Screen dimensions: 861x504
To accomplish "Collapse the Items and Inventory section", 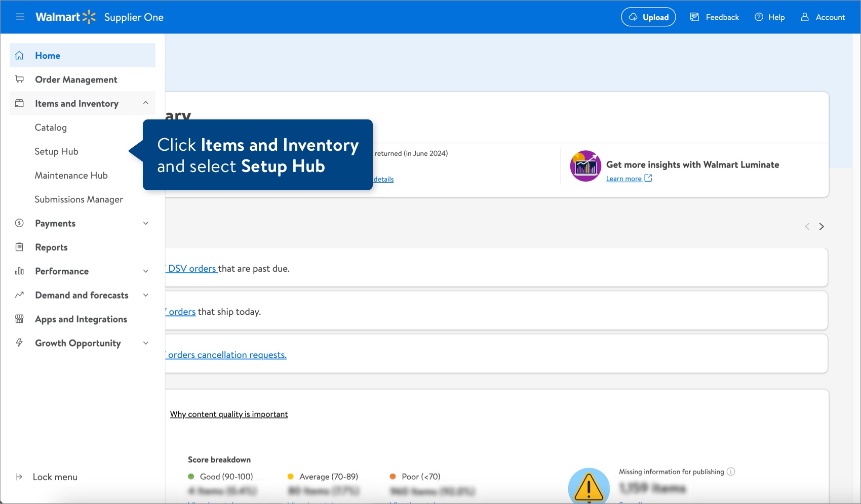I will point(146,103).
